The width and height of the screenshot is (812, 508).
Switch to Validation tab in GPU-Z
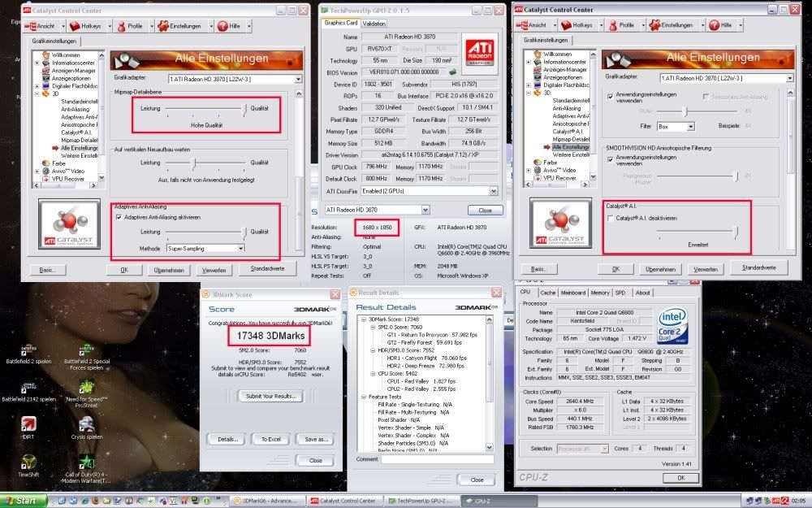[x=374, y=24]
